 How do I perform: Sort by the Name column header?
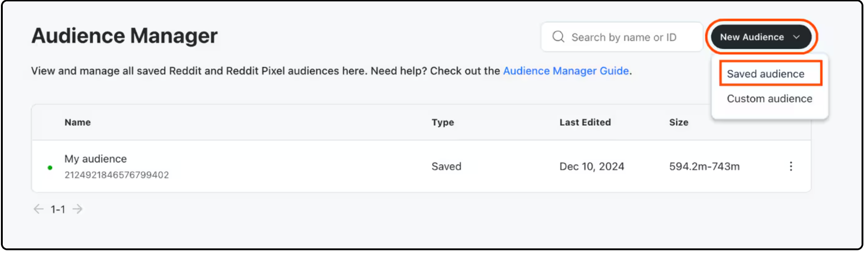pyautogui.click(x=77, y=122)
